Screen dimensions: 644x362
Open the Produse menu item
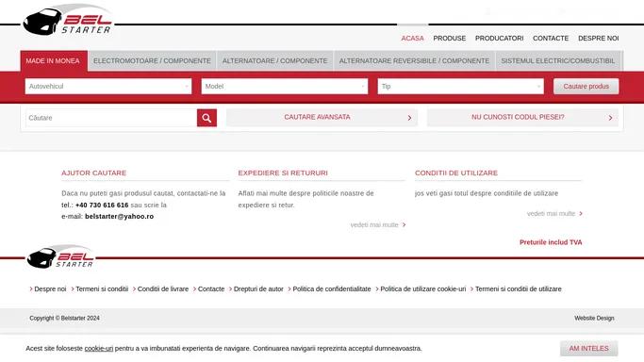(x=450, y=38)
